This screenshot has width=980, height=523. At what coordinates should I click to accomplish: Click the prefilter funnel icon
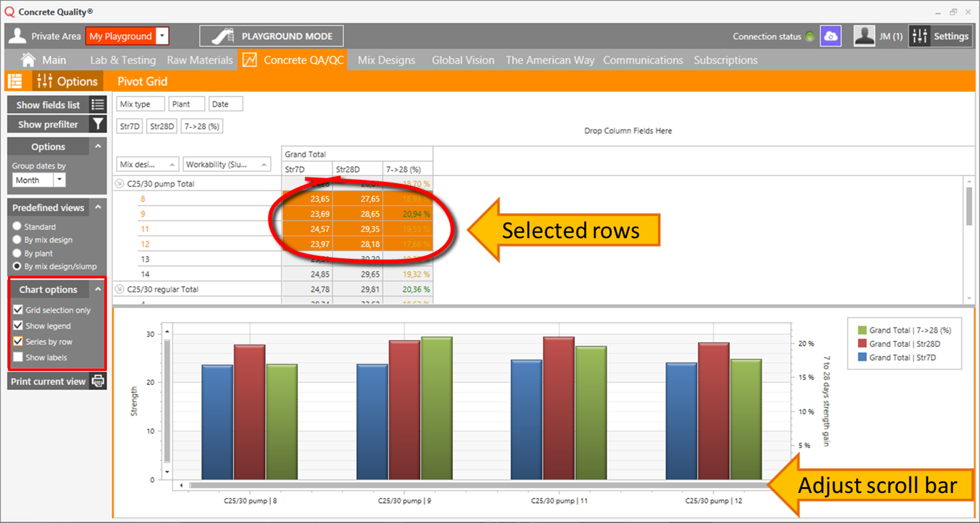[x=98, y=124]
